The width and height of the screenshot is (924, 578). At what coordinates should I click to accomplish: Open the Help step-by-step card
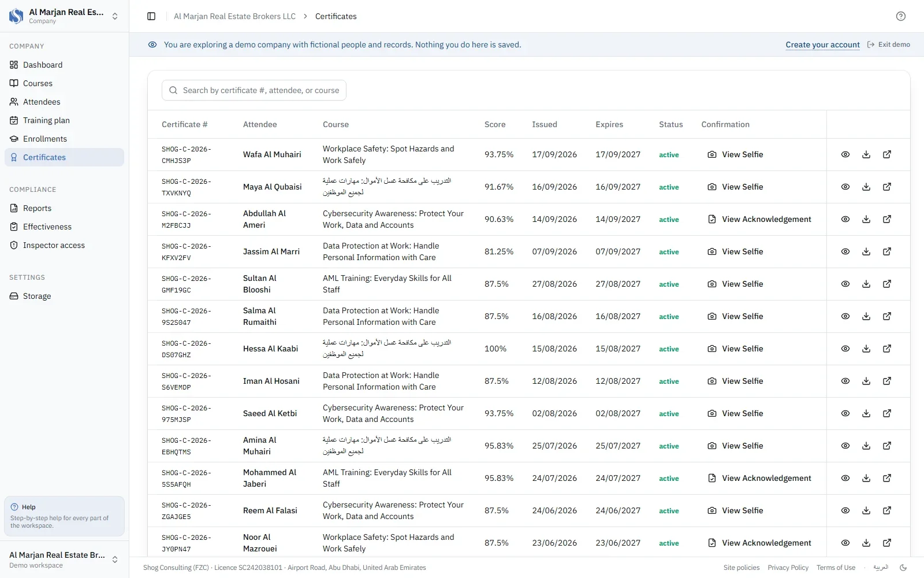64,516
